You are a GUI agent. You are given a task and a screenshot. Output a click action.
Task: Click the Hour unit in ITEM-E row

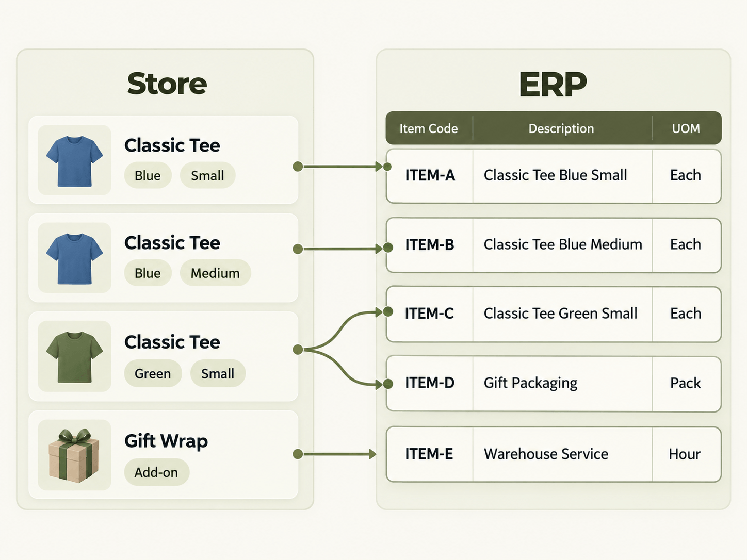tap(685, 454)
